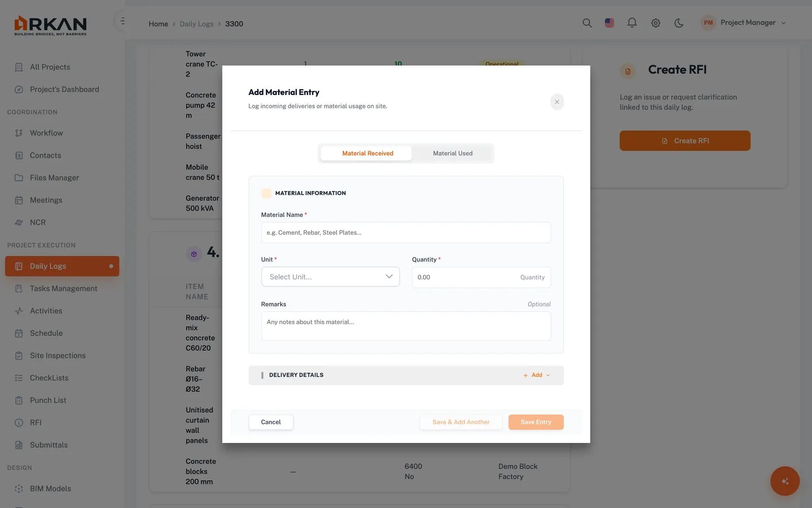Close the Add Material Entry dialog

pos(557,102)
